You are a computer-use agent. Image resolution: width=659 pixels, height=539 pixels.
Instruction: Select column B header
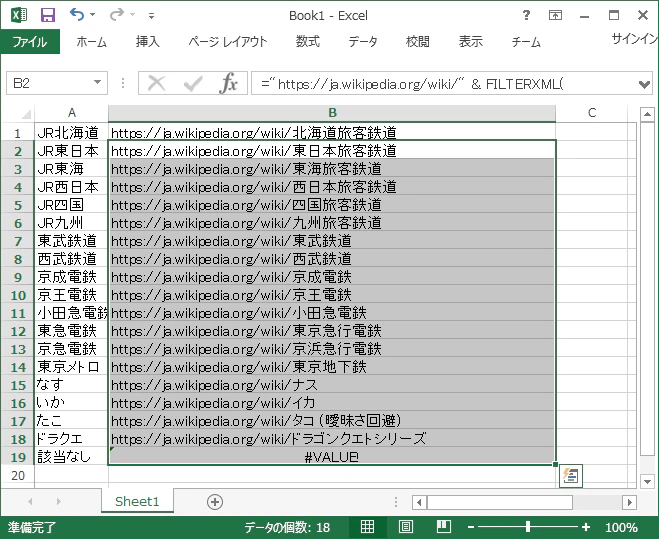(332, 113)
